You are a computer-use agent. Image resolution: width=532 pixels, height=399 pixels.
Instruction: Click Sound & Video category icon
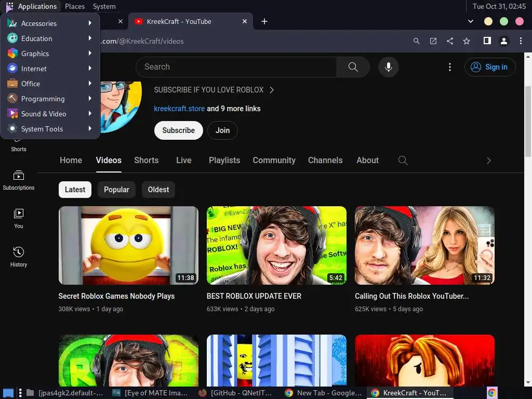(12, 114)
